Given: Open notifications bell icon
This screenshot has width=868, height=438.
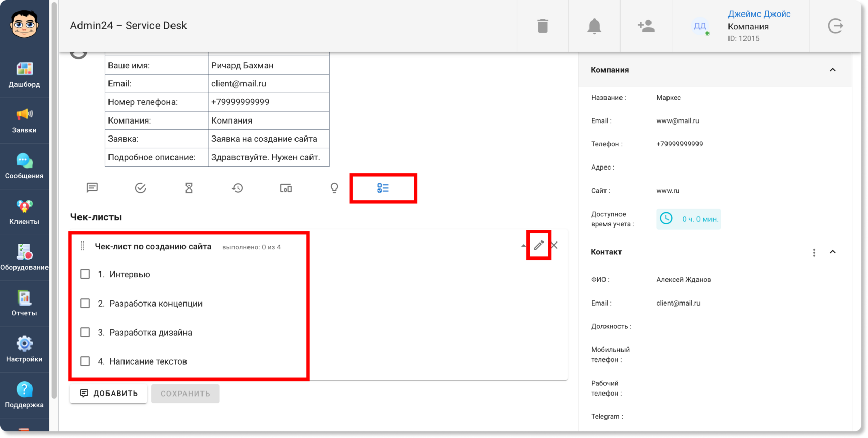Looking at the screenshot, I should 594,26.
